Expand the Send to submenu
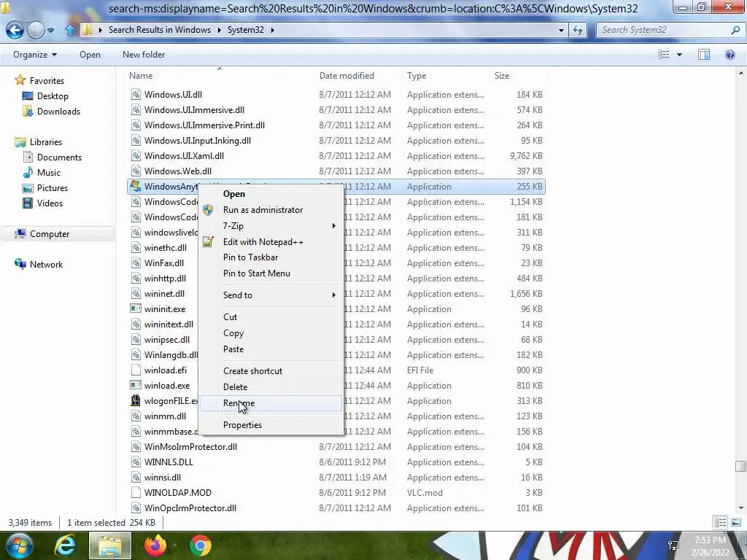The image size is (747, 560). [x=271, y=295]
